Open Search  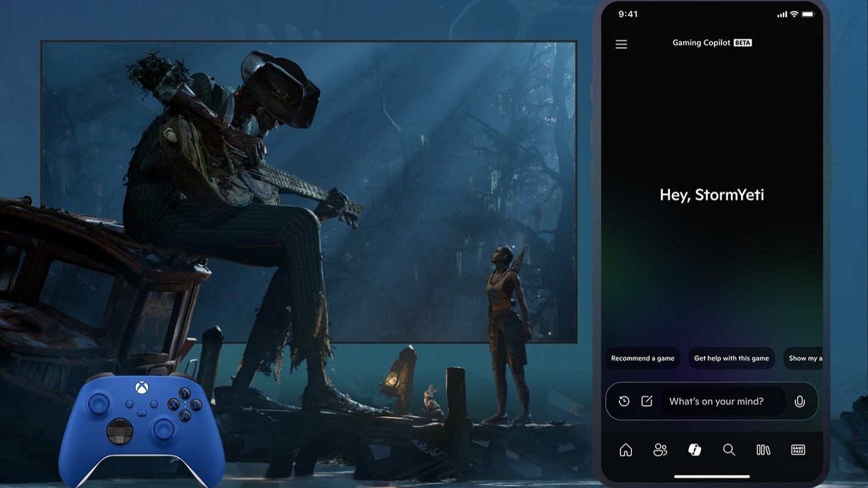(x=728, y=450)
